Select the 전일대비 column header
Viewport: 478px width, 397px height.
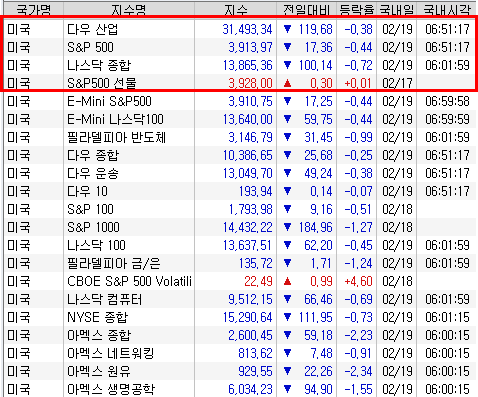(x=306, y=9)
